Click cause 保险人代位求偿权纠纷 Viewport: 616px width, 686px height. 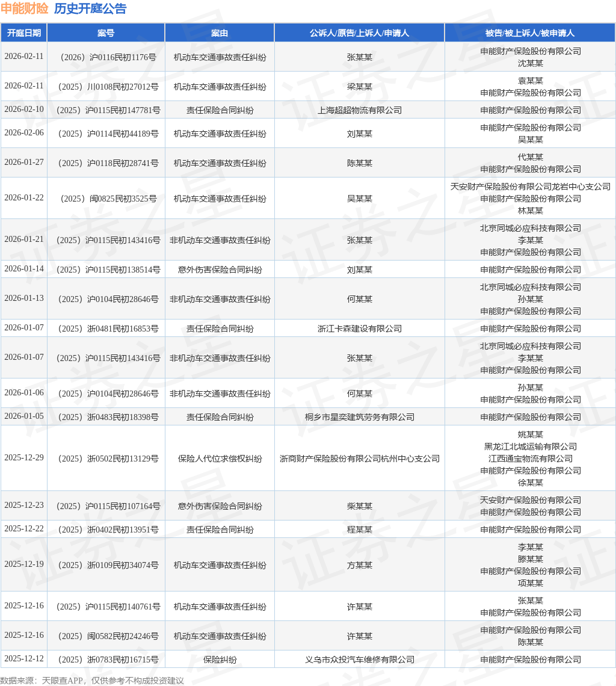220,459
